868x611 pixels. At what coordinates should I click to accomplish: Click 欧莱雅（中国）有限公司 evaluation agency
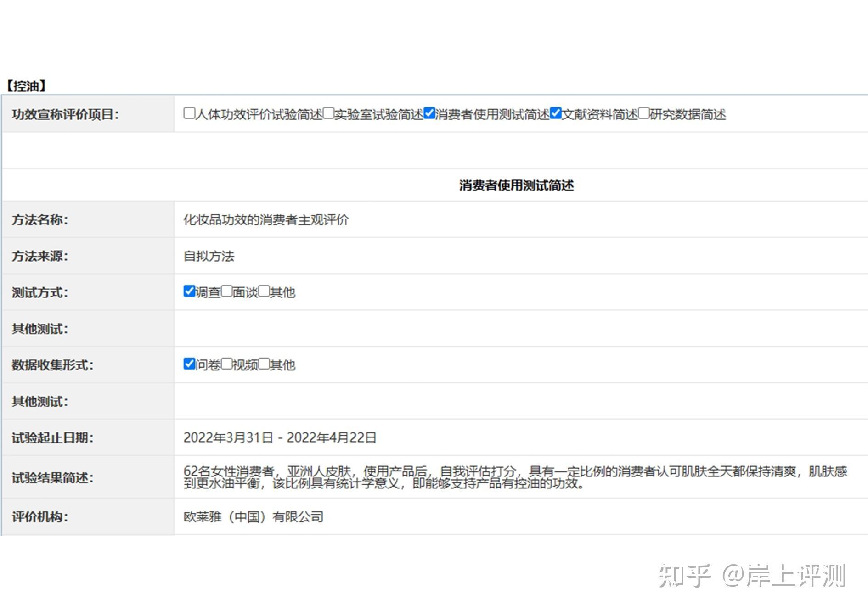tap(254, 517)
